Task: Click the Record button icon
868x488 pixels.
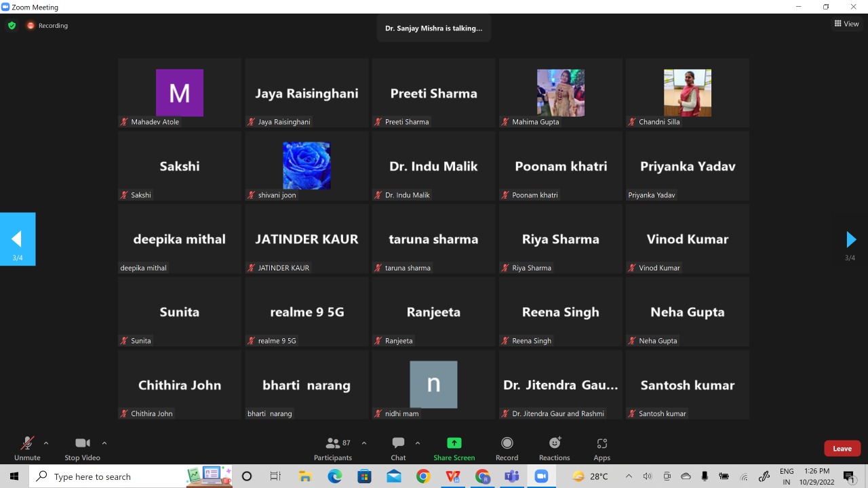Action: (507, 443)
